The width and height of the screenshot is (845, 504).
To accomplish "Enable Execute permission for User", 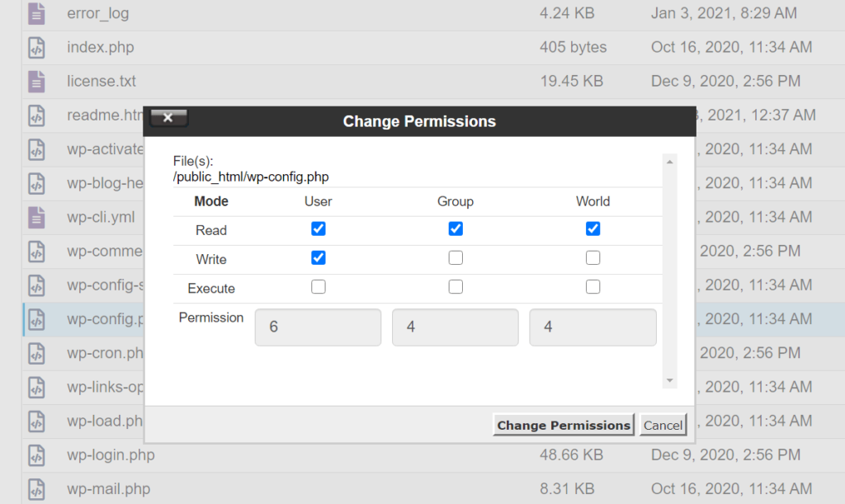I will [x=318, y=287].
